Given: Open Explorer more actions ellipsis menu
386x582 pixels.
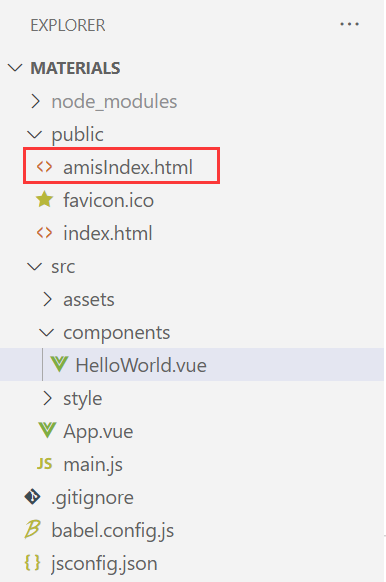Looking at the screenshot, I should [x=349, y=24].
